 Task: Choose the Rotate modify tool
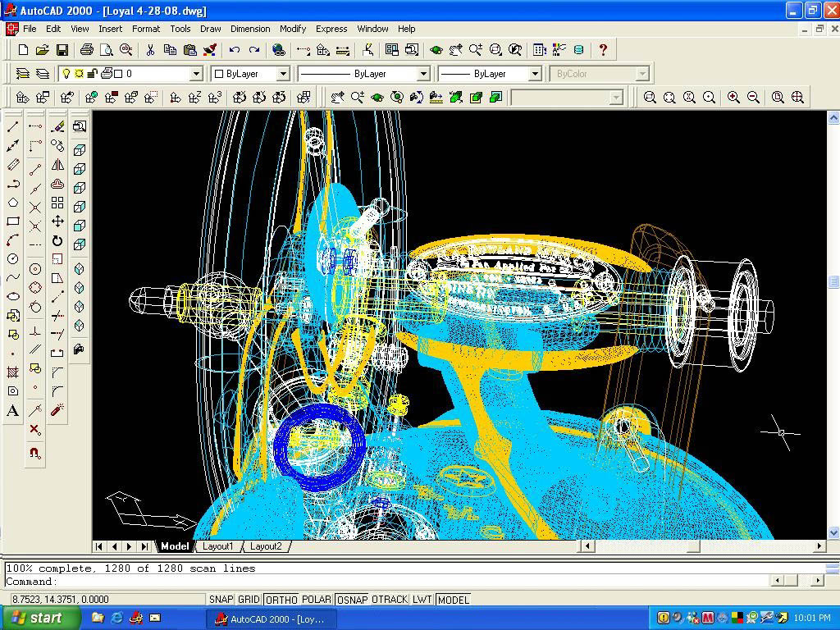tap(57, 240)
